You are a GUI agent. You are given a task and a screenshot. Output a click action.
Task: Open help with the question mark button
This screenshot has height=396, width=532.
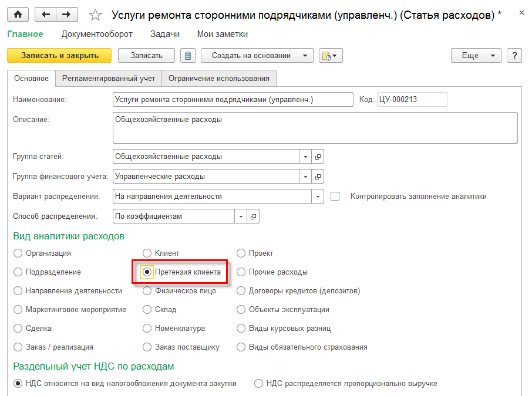coord(514,56)
